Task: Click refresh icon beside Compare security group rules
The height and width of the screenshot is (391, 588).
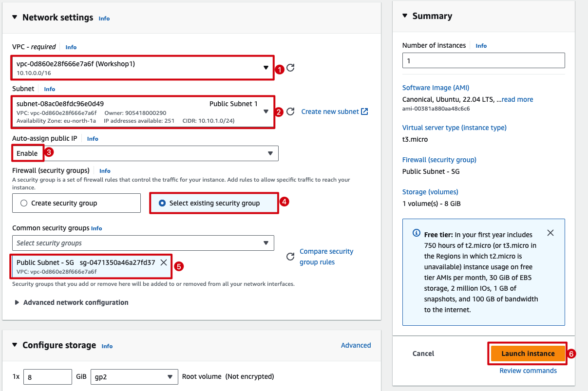Action: pyautogui.click(x=290, y=257)
